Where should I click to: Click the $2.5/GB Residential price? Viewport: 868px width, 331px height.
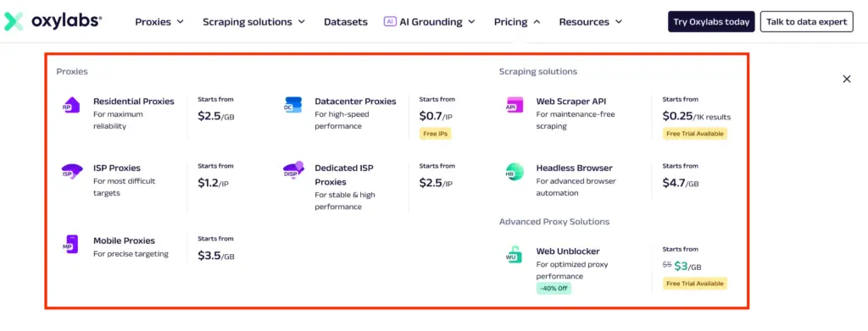(216, 116)
